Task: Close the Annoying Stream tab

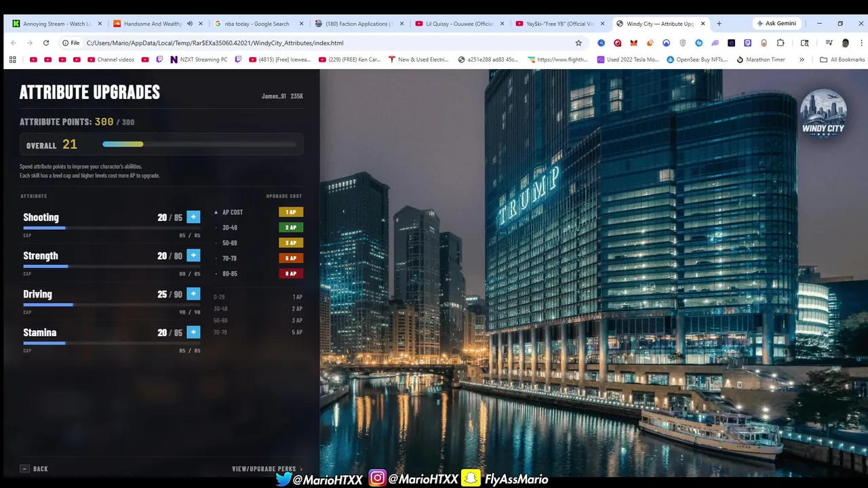Action: [100, 24]
